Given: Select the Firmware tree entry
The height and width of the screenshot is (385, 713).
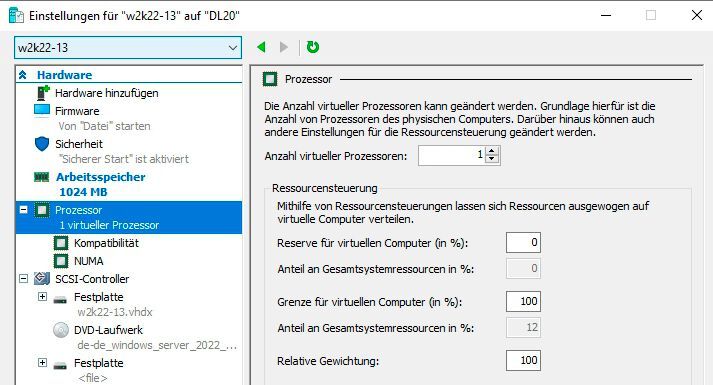Looking at the screenshot, I should (x=77, y=111).
